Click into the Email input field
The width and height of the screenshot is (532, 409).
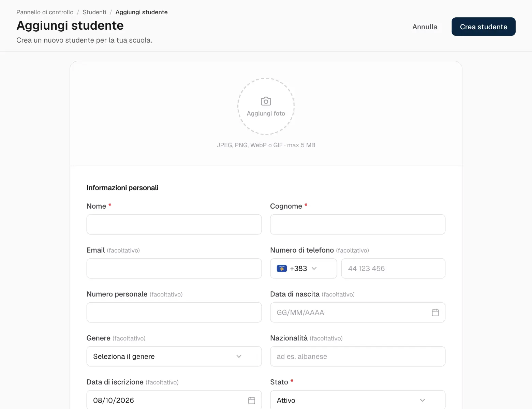point(174,269)
